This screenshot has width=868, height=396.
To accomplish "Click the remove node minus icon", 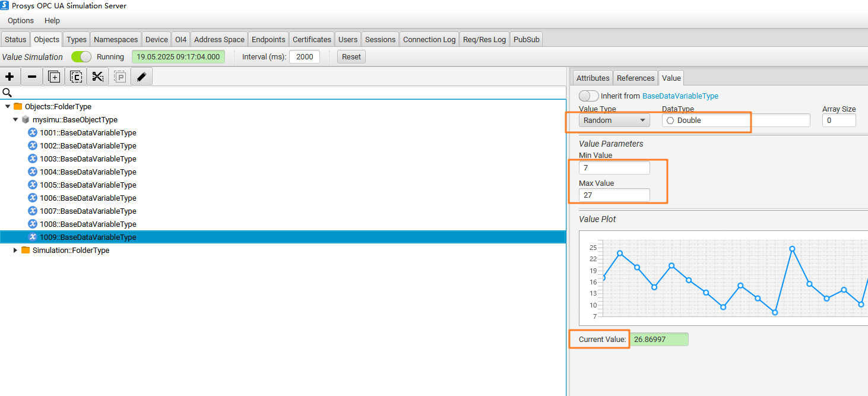I will pos(32,77).
